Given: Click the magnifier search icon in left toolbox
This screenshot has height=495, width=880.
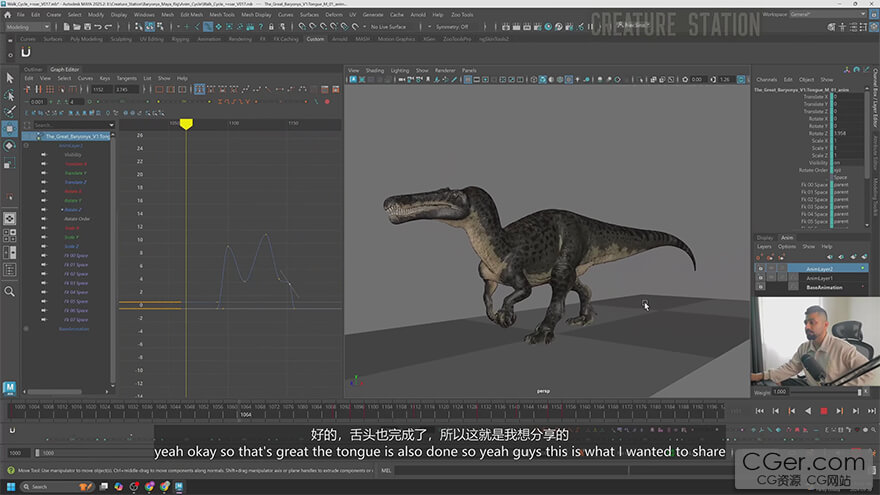Looking at the screenshot, I should point(10,291).
